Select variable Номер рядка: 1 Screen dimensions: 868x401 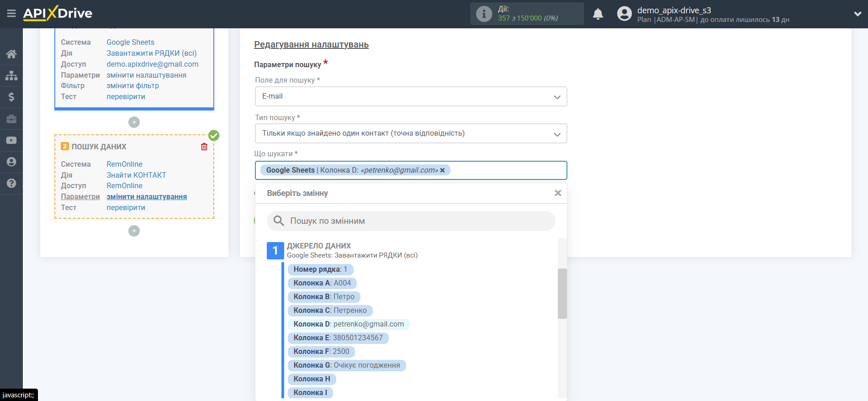coord(320,269)
